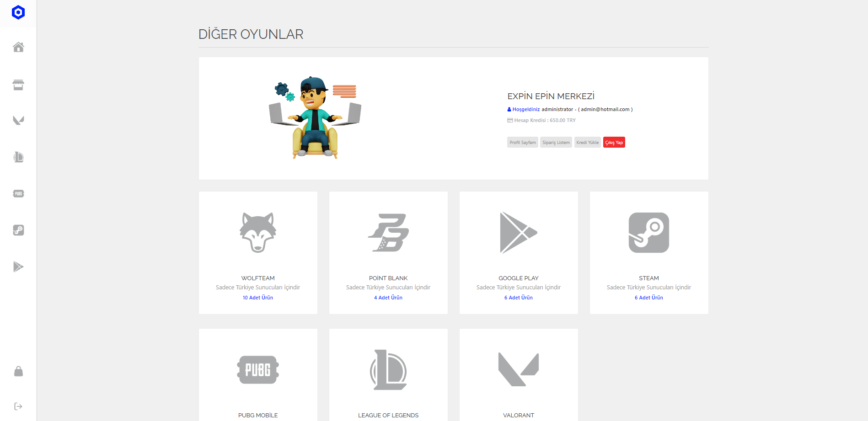Click the user icon beside Hoşgeldiniz
This screenshot has height=421, width=868.
pyautogui.click(x=509, y=109)
